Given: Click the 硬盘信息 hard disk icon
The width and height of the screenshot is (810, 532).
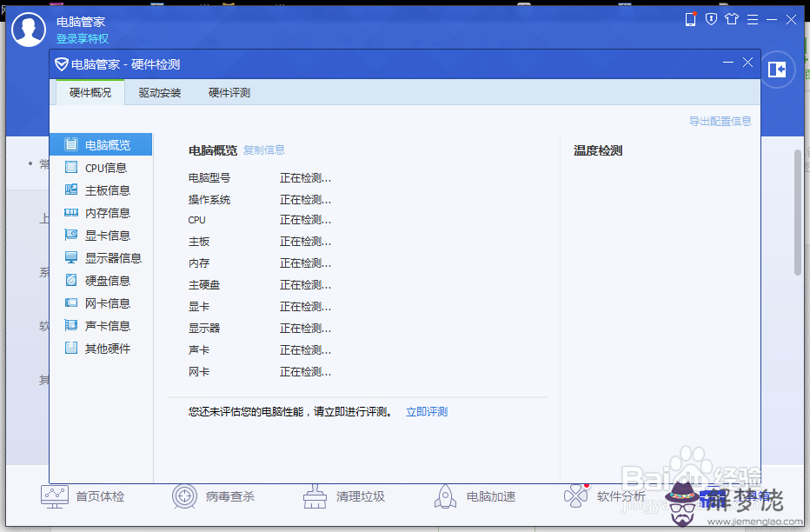Looking at the screenshot, I should pyautogui.click(x=71, y=281).
